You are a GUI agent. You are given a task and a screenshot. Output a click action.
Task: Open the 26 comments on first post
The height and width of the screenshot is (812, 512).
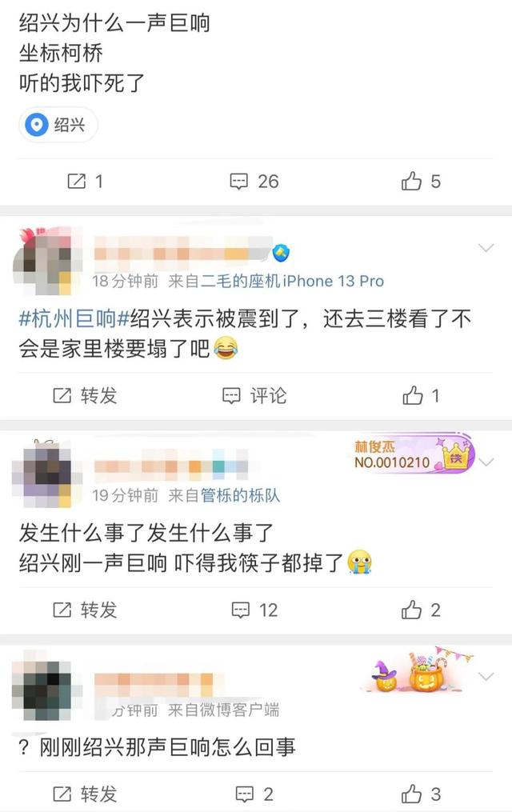click(254, 182)
